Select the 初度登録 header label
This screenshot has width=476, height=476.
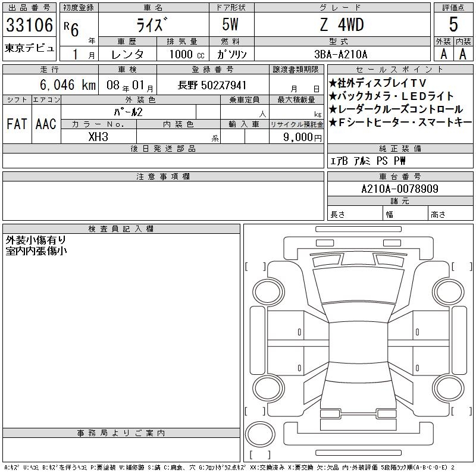pyautogui.click(x=79, y=8)
